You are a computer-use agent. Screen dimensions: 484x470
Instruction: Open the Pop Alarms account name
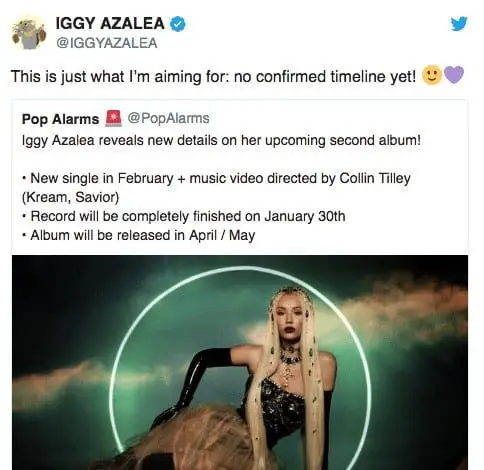coord(60,119)
